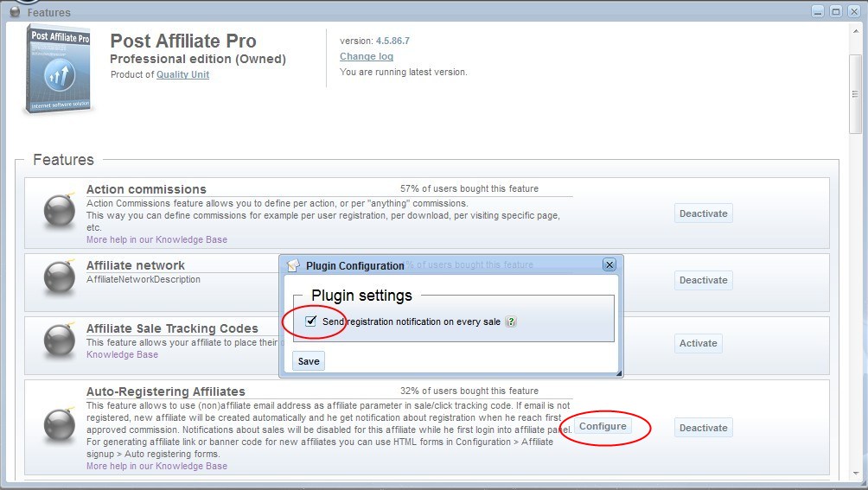The width and height of the screenshot is (868, 490).
Task: Open Knowledge Base help under Action commissions
Action: (156, 239)
